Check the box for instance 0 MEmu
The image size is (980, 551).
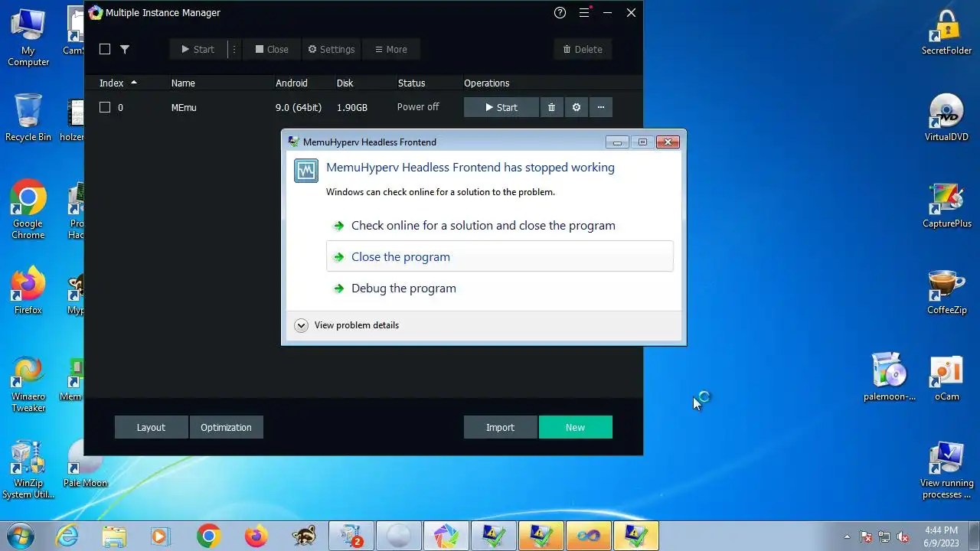point(105,108)
